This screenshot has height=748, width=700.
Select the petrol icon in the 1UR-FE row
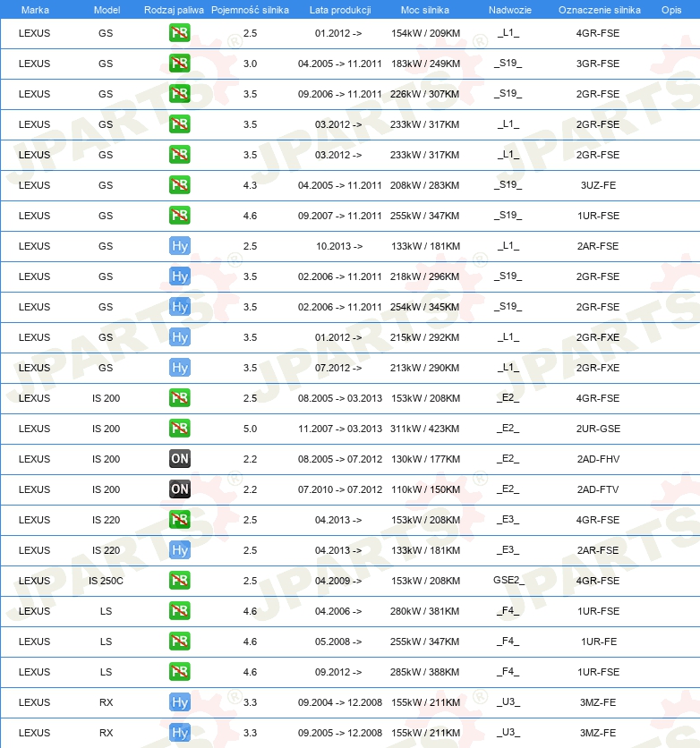click(179, 642)
